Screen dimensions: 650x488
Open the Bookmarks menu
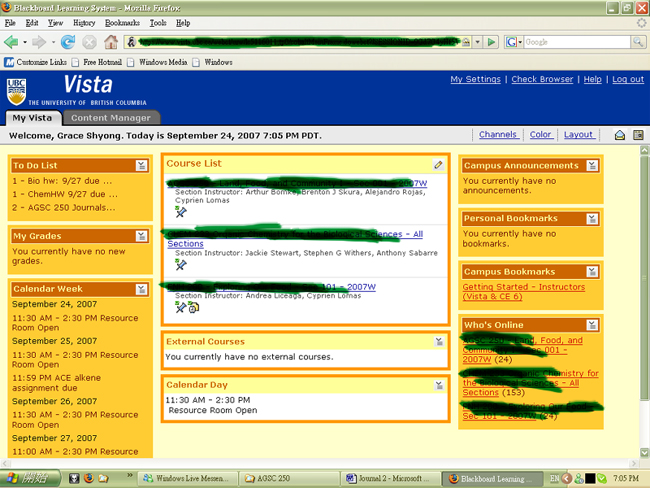pyautogui.click(x=122, y=23)
